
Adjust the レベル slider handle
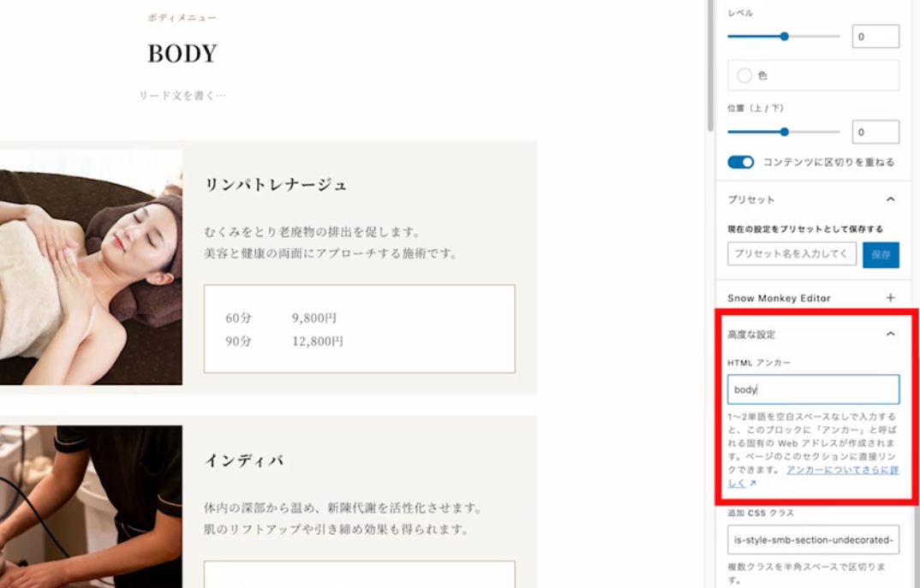[x=784, y=36]
